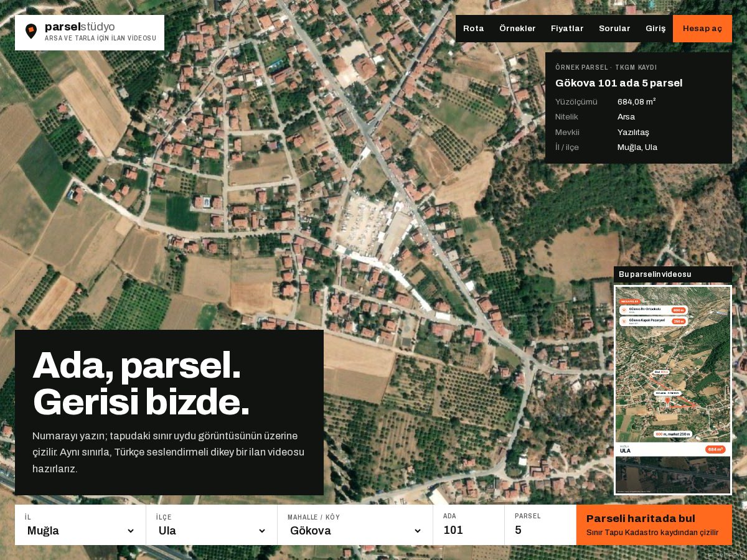Click the Ada, parsel. Gerisi bizde. headline

[x=141, y=383]
